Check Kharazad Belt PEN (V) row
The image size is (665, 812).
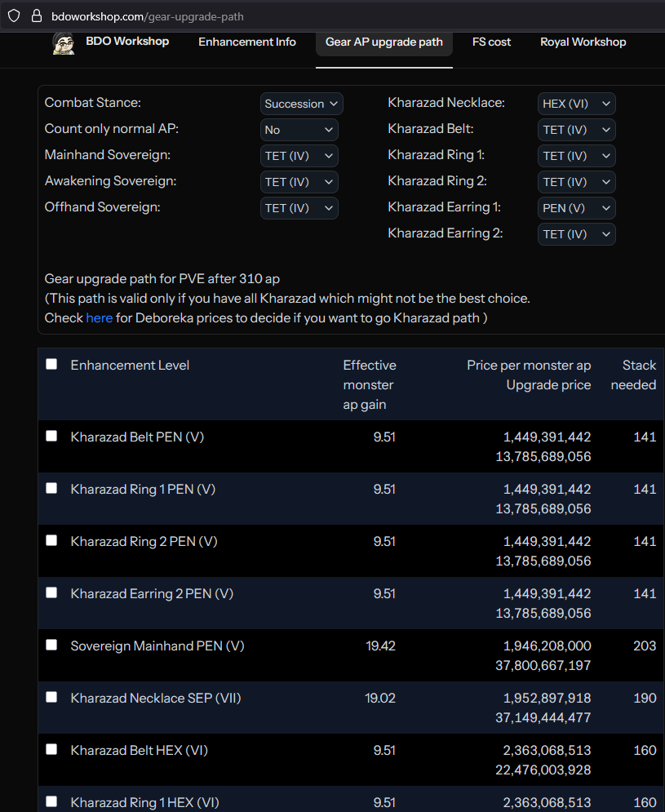(x=51, y=436)
